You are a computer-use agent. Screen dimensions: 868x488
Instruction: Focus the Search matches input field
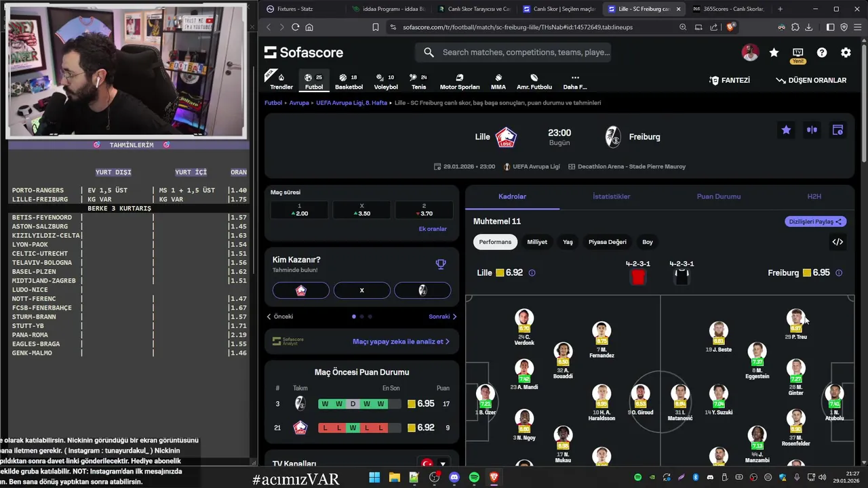(x=514, y=52)
